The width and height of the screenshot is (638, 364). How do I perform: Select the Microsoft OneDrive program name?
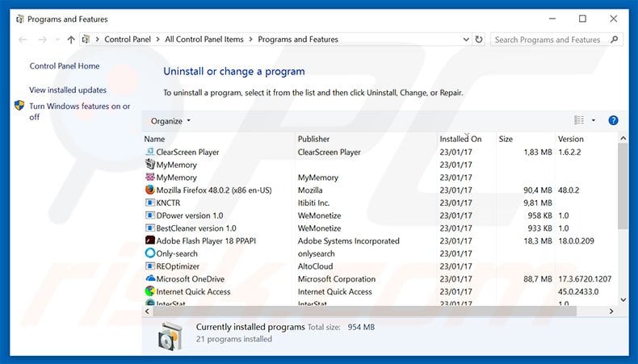(191, 279)
